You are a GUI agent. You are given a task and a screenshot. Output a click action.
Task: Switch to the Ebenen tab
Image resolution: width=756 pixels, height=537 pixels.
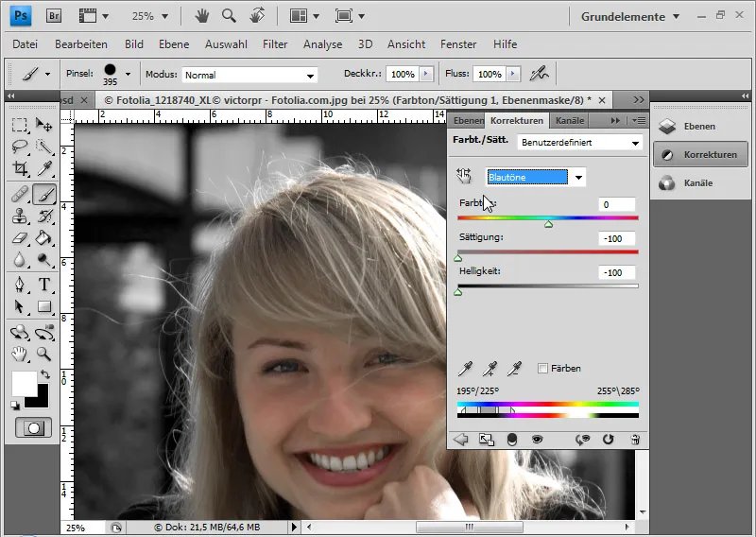[x=467, y=121]
